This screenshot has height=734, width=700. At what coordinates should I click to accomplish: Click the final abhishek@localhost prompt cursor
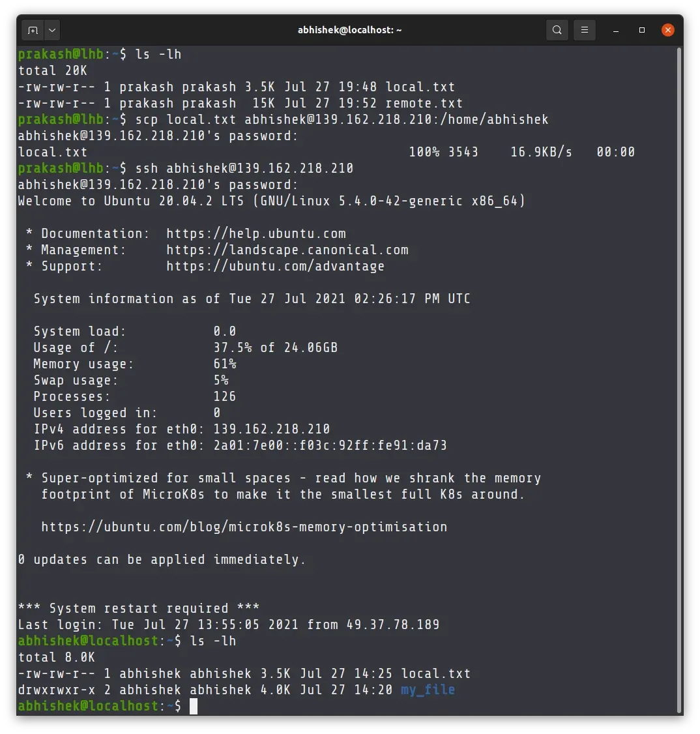pyautogui.click(x=193, y=706)
